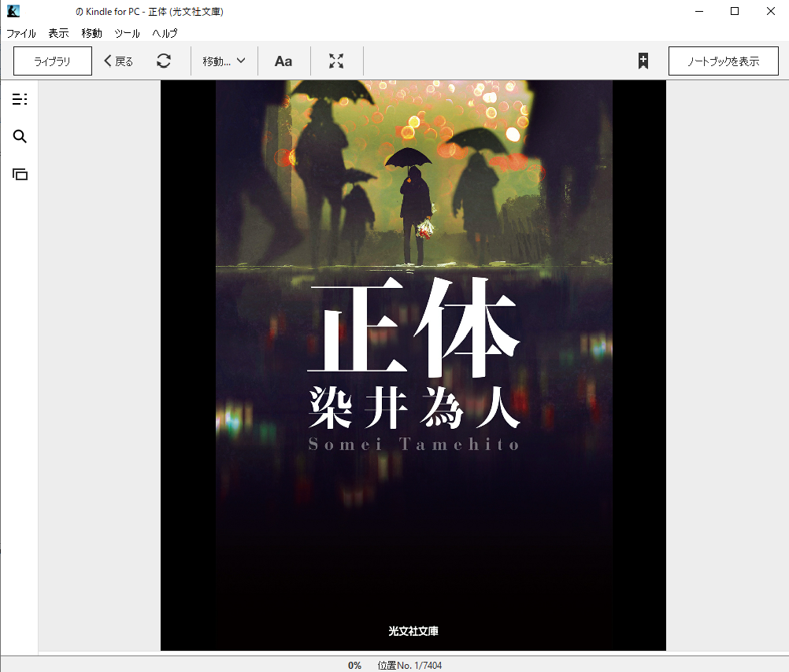This screenshot has width=789, height=672.
Task: Go to the ライブラリ
Action: coord(52,61)
